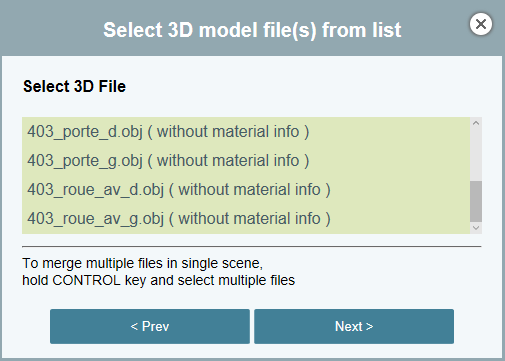Click empty space right of 403_roue_av_d.obj row
Viewport: 505px width, 361px height.
(x=400, y=190)
